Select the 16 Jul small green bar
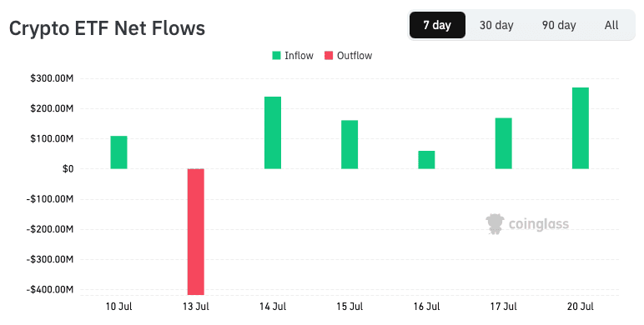This screenshot has height=325, width=644. tap(426, 160)
